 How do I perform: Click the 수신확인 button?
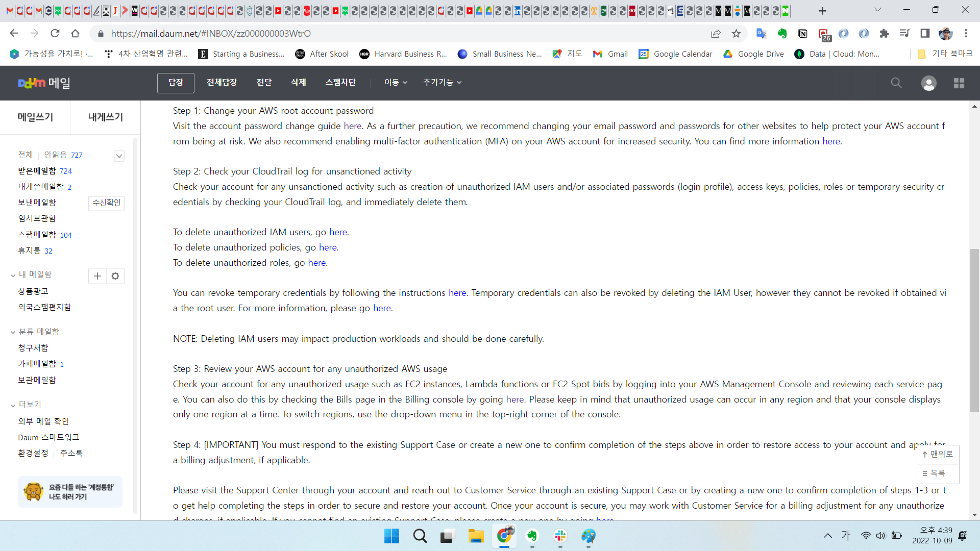point(106,203)
